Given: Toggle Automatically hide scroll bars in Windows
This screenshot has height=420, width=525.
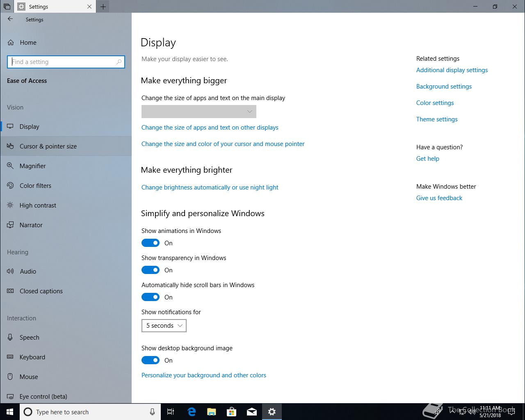Looking at the screenshot, I should tap(151, 297).
